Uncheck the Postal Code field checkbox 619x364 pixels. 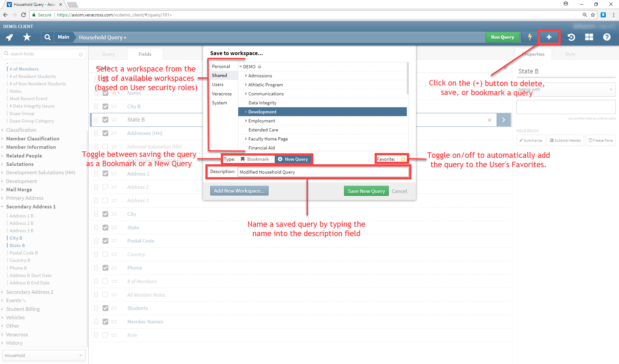(105, 241)
